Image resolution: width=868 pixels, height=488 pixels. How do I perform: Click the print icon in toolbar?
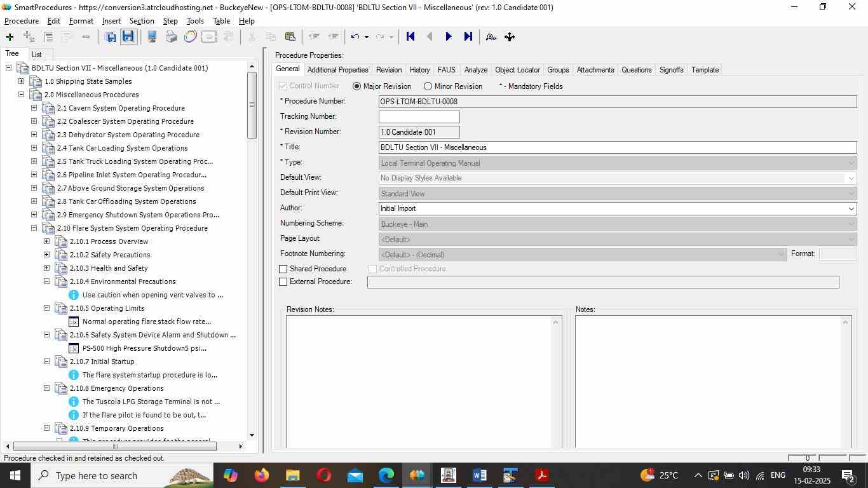pos(171,37)
